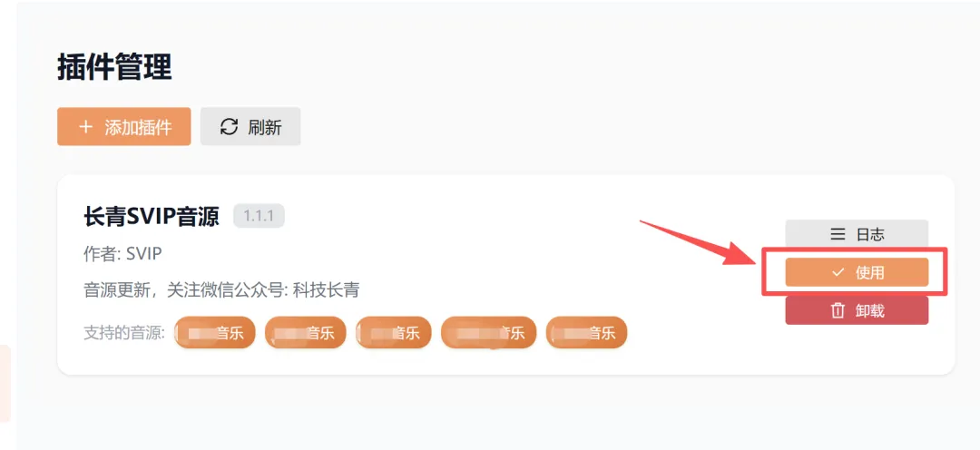This screenshot has height=450, width=980.
Task: Click the list-lines icon beside 日志
Action: (x=838, y=234)
